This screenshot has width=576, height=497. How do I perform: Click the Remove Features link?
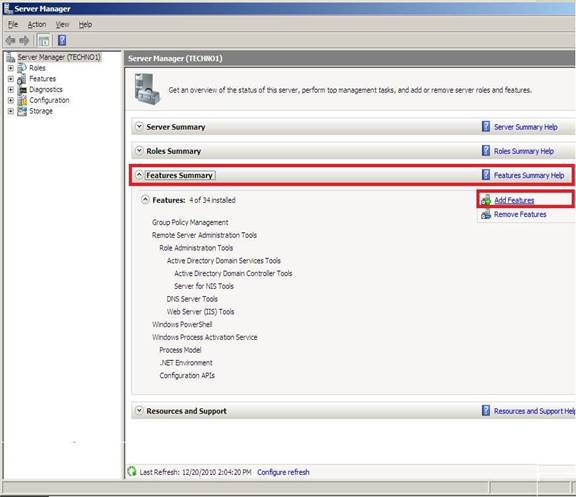tap(520, 214)
